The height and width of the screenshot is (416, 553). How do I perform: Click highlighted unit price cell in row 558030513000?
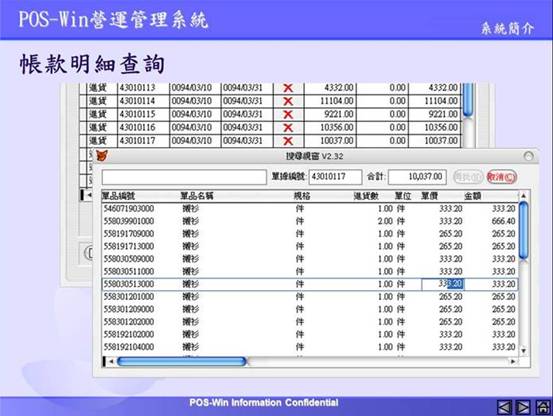tap(443, 284)
